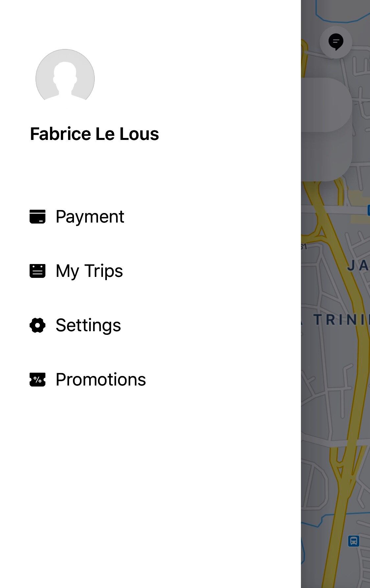Viewport: 370px width, 588px height.
Task: Click the My Trips receipt icon
Action: 37,271
